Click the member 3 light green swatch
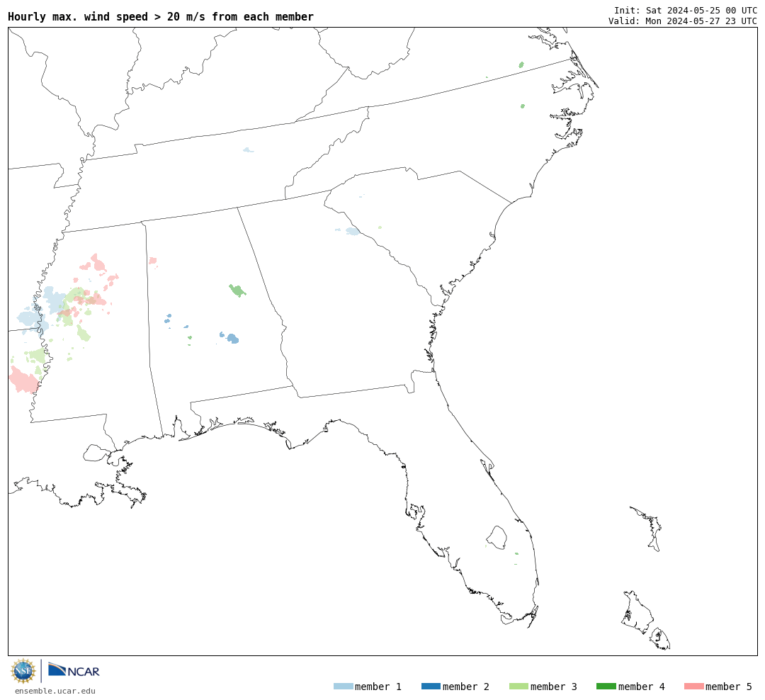 [518, 687]
